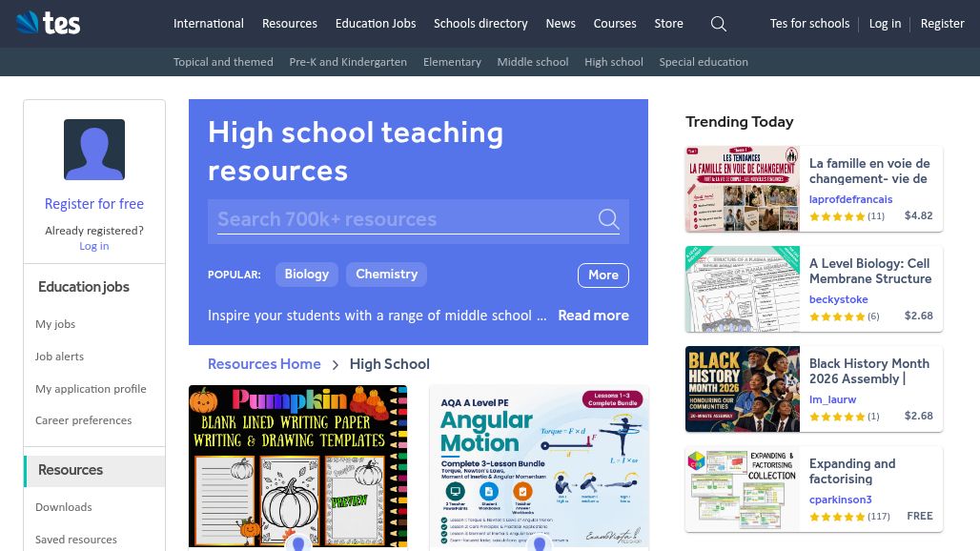The width and height of the screenshot is (980, 551).
Task: Click Tes for schools link
Action: click(x=809, y=23)
